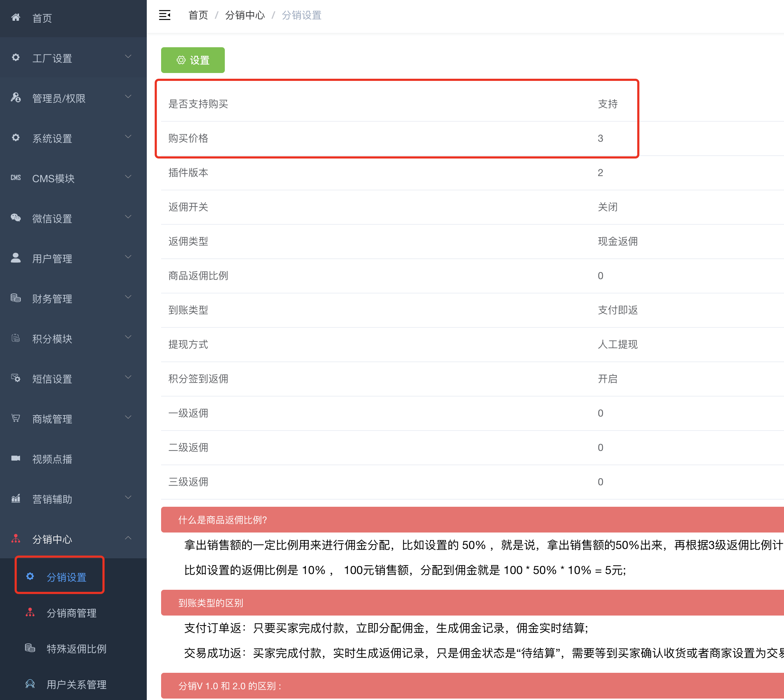Click the CMS icon in the sidebar
Screen dimensions: 784x700
pyautogui.click(x=16, y=178)
